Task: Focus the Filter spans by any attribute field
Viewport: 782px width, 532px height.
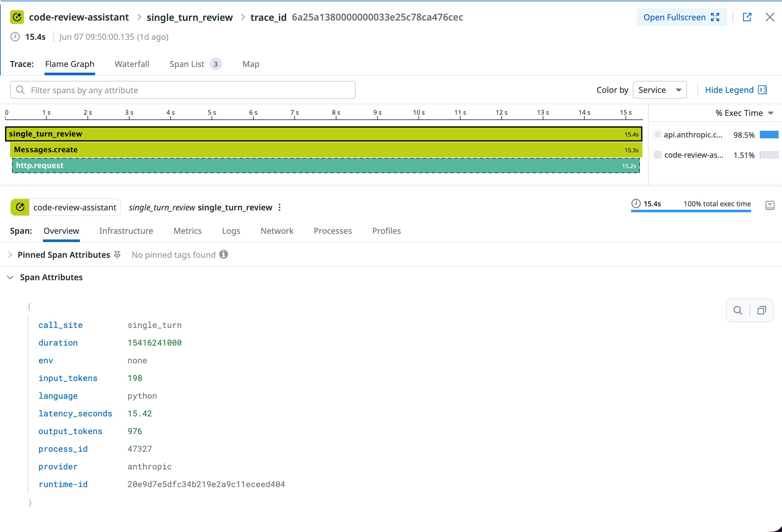Action: point(183,90)
